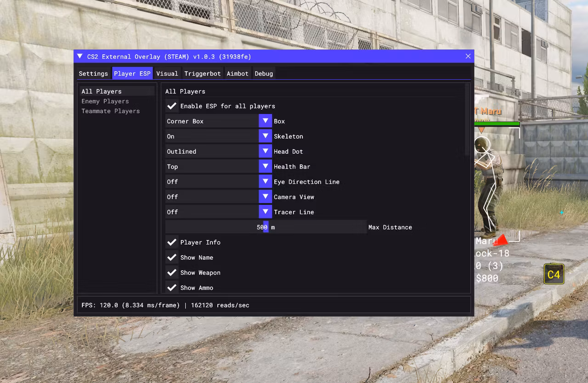Click the FPS 120.0 status text
Screen dimensions: 588x383
[x=130, y=305]
